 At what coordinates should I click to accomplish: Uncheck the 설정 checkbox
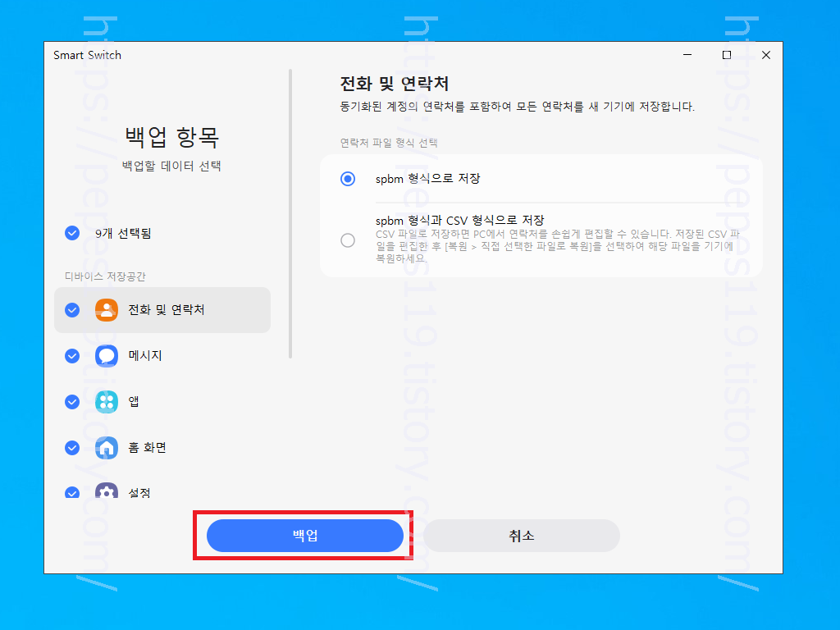(72, 492)
